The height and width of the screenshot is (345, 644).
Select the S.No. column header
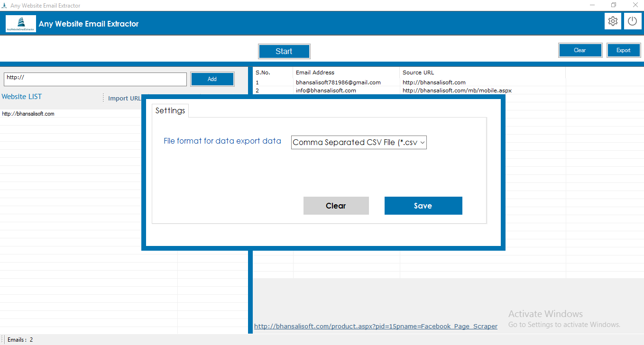coord(273,73)
